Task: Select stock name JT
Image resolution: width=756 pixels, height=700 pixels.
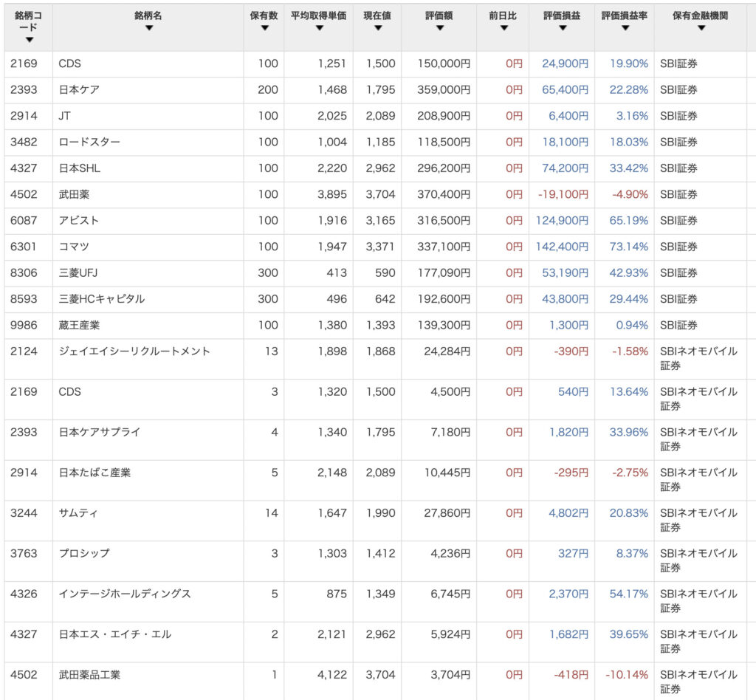Action: [65, 116]
